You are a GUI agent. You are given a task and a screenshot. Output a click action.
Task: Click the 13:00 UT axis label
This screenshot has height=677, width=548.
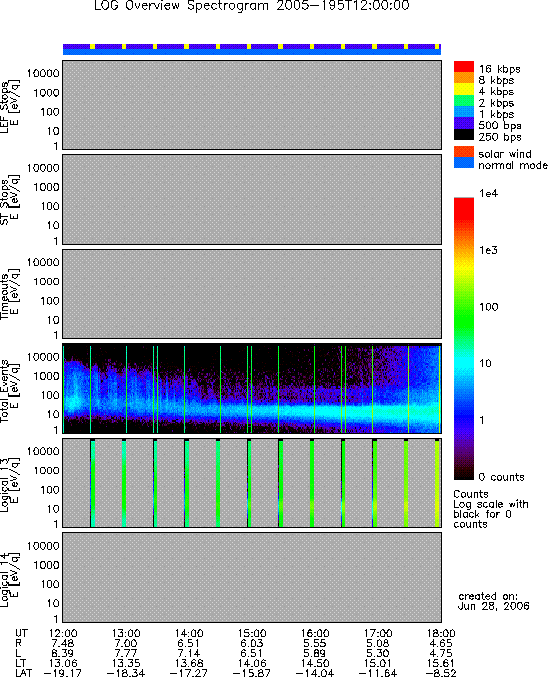pyautogui.click(x=126, y=633)
